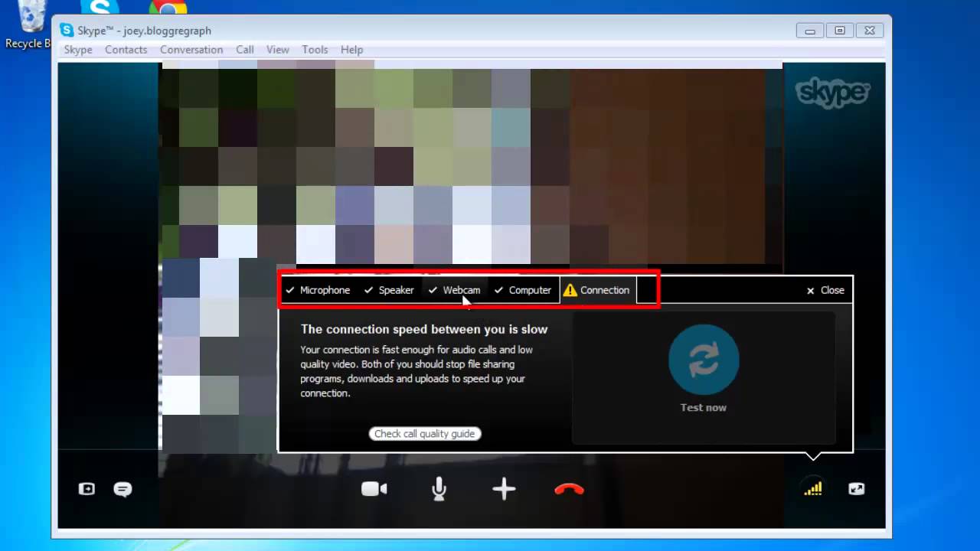The height and width of the screenshot is (551, 980).
Task: Toggle the video camera button
Action: tap(374, 489)
